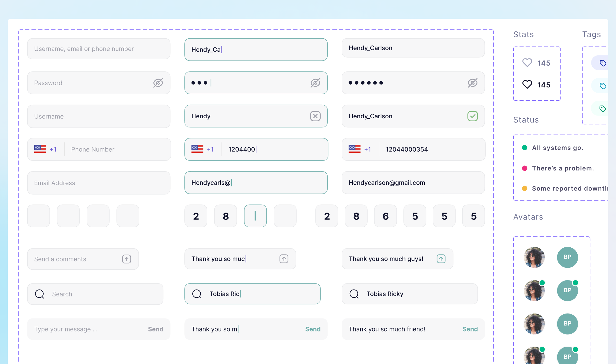The image size is (616, 364).
Task: Click the upload arrow beside Thank you so much guys
Action: click(x=441, y=259)
